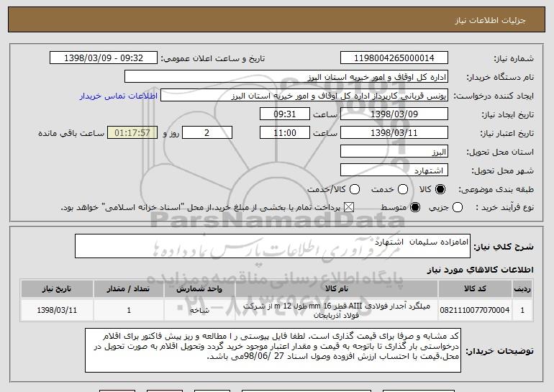Click the quantity cell with value 1

[x=129, y=310]
